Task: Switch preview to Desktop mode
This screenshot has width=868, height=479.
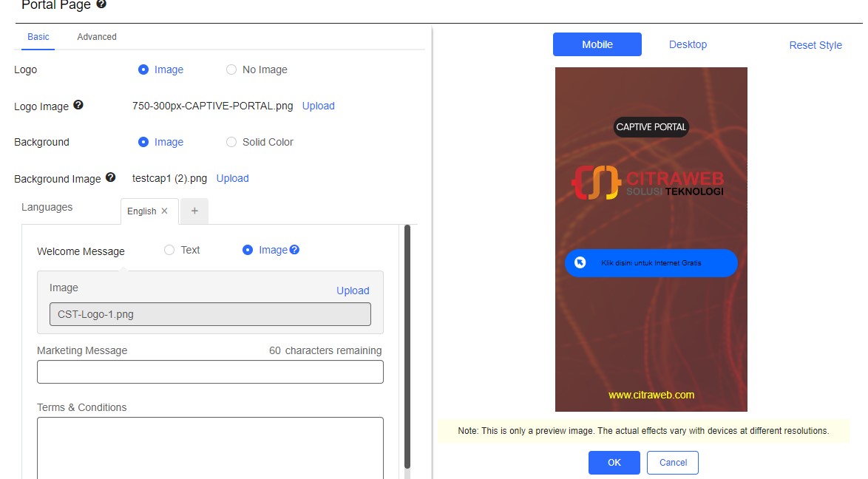Action: point(688,44)
